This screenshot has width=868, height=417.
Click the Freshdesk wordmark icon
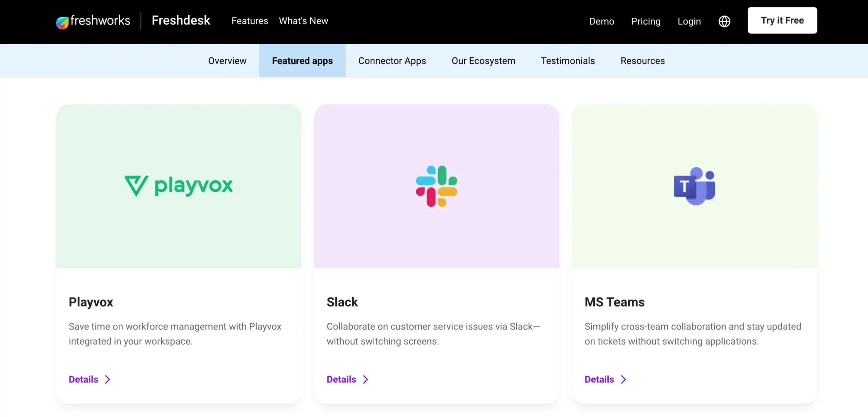[x=180, y=20]
